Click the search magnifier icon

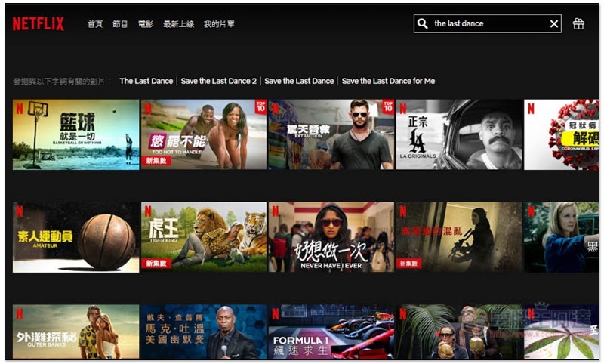(x=423, y=24)
